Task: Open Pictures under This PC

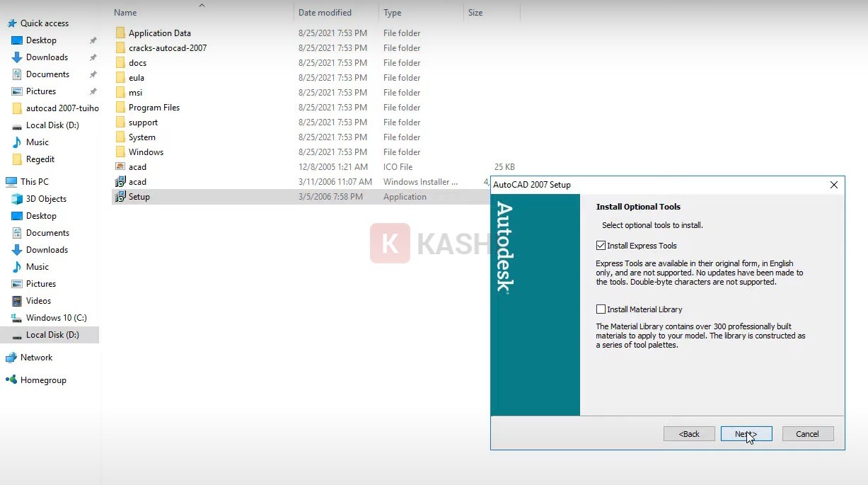Action: click(x=41, y=284)
